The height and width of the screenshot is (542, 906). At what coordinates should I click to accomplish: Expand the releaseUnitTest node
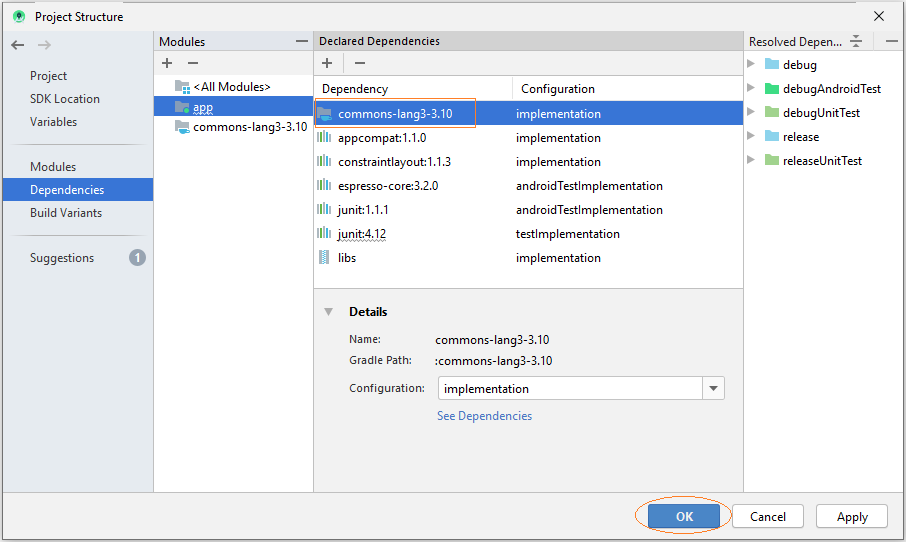coord(751,159)
